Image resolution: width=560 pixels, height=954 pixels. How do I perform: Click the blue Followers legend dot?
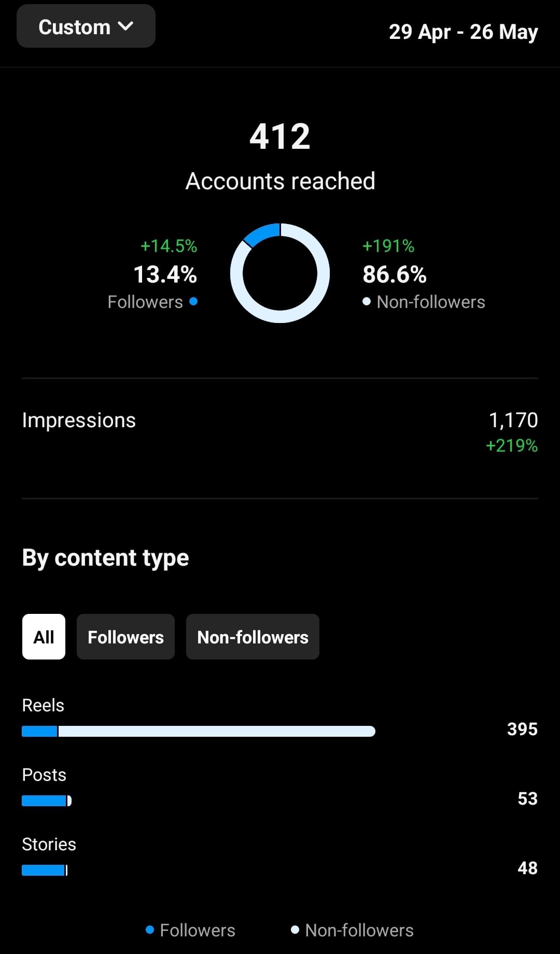(194, 301)
